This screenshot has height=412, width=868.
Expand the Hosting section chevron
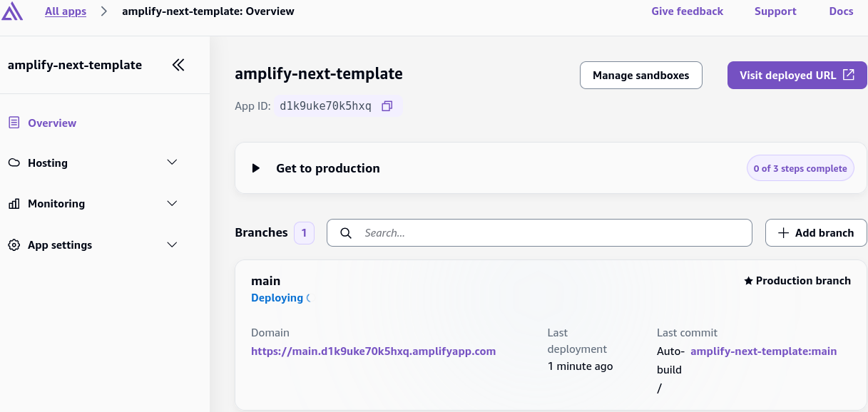click(172, 163)
